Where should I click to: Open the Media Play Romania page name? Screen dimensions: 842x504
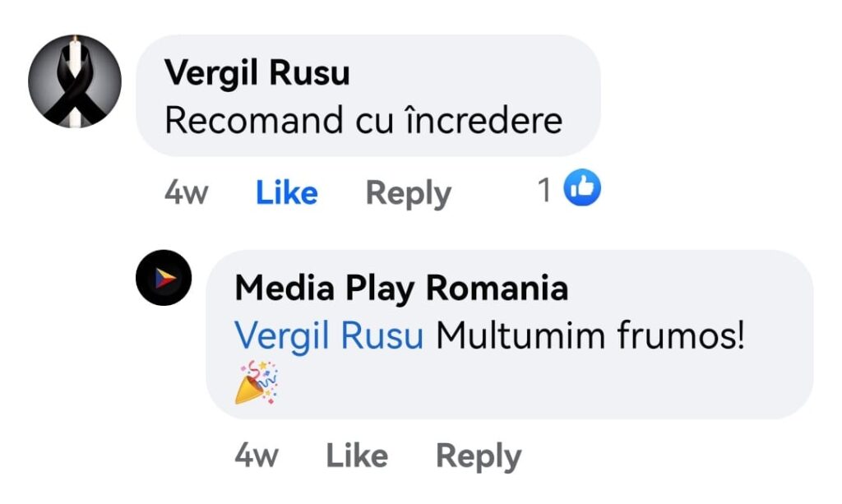click(401, 289)
